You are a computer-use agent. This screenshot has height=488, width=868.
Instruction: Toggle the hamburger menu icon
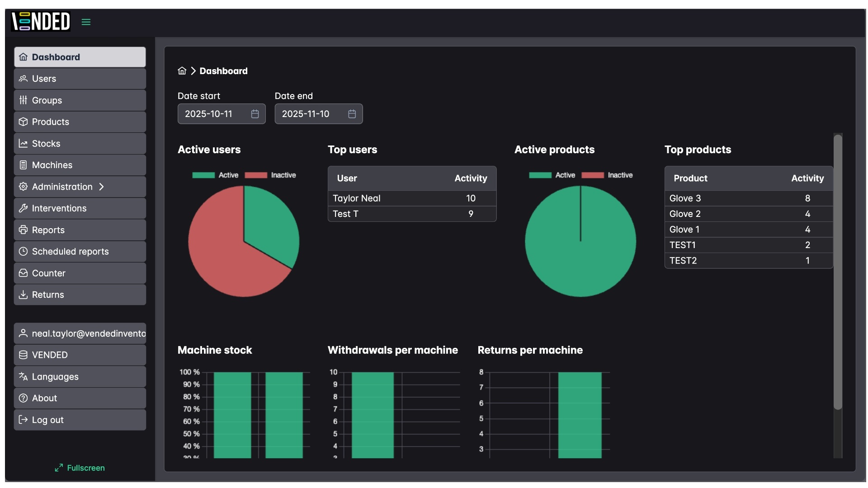point(86,22)
